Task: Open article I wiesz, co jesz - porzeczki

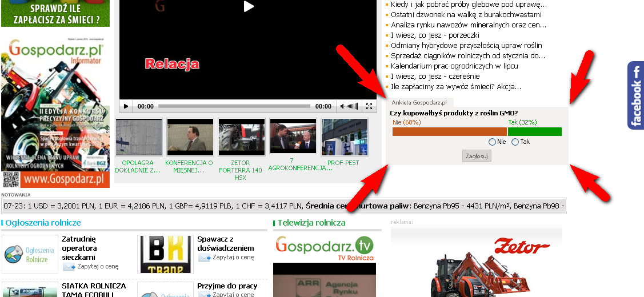Action: [435, 35]
